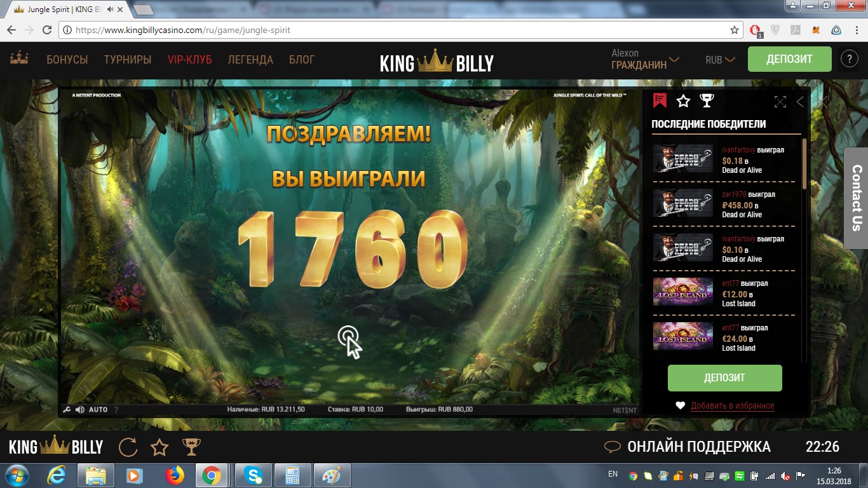
Task: Select the Jungle Spirit browser tab
Action: pyautogui.click(x=65, y=10)
